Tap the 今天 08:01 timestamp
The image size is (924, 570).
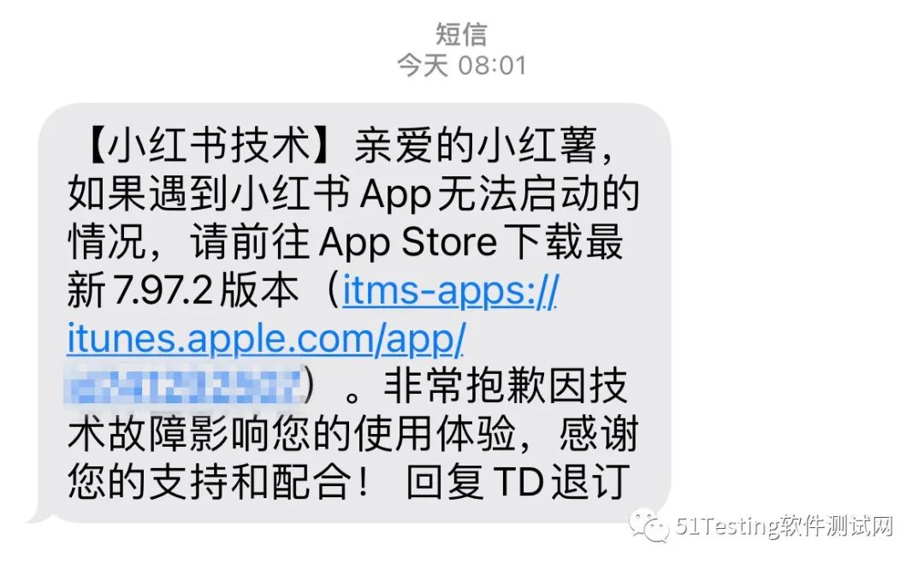click(461, 64)
